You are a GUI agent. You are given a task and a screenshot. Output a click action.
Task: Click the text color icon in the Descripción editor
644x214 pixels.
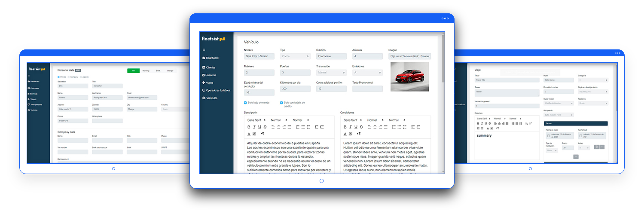pos(249,134)
